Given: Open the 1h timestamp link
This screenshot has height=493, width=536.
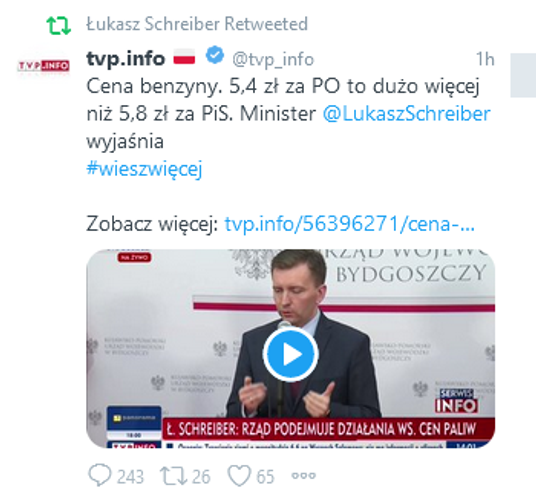Looking at the screenshot, I should (x=485, y=59).
